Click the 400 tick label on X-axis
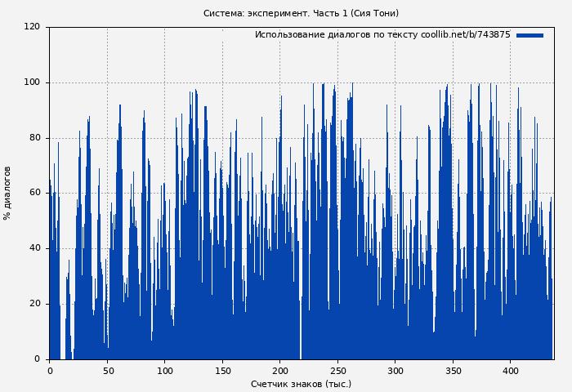Viewport: 572px width, 392px height. coord(510,370)
